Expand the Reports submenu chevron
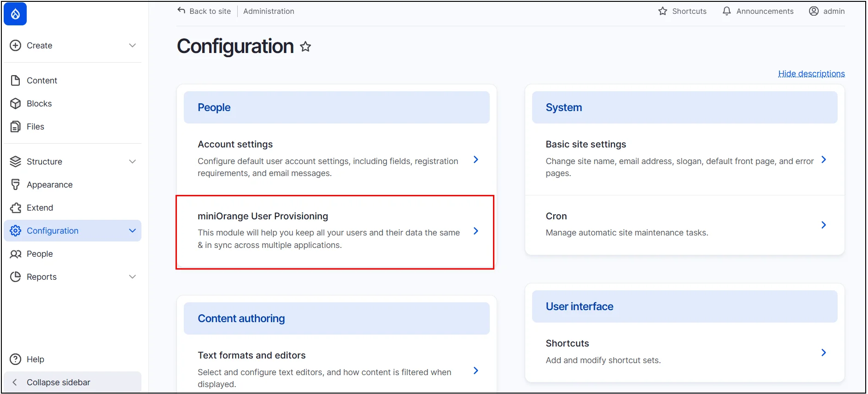 132,277
